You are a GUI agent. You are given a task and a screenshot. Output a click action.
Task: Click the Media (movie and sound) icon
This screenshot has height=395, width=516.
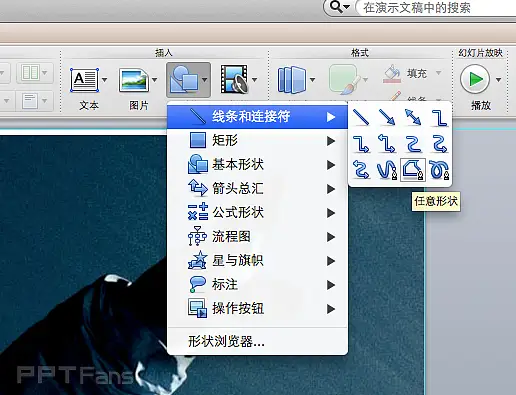234,80
